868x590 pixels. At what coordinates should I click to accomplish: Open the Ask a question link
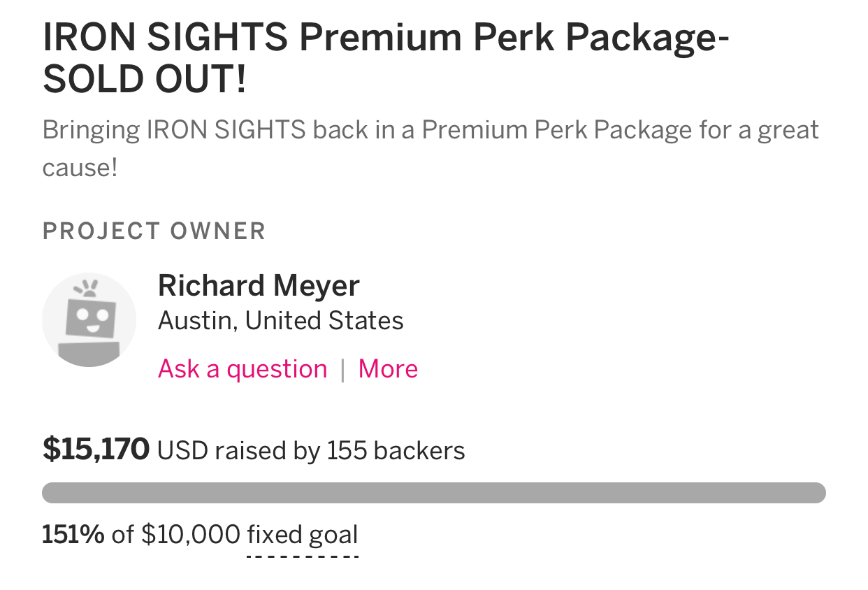pos(243,368)
